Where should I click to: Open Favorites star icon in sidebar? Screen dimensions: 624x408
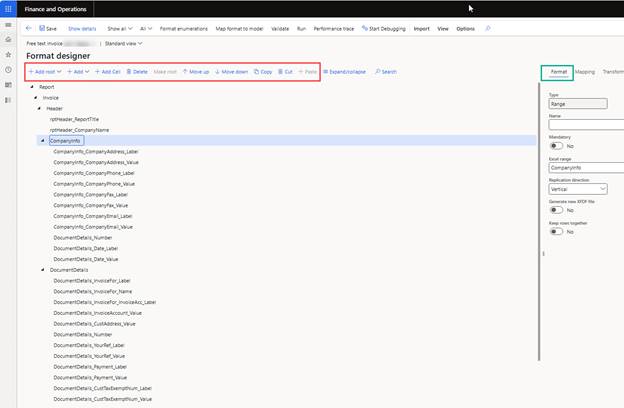[x=8, y=54]
